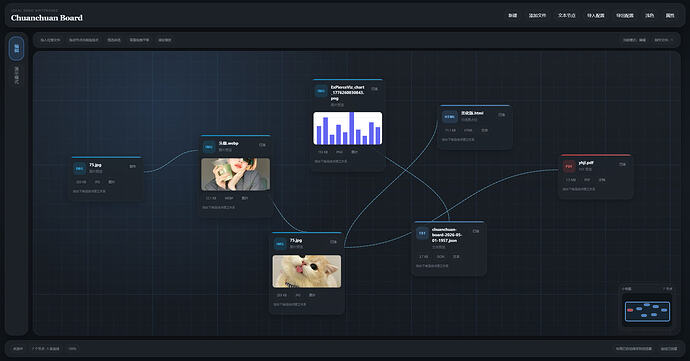Select the file name yhjl.pdf
Viewport: 690px width, 361px height.
pyautogui.click(x=586, y=163)
